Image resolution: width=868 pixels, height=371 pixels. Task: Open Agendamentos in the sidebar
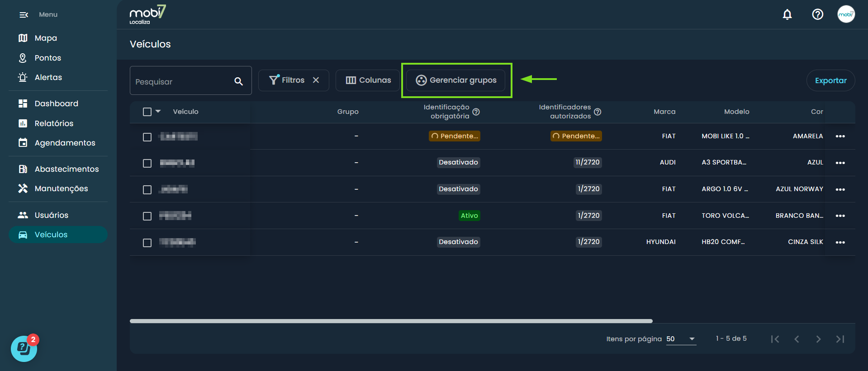click(58, 143)
